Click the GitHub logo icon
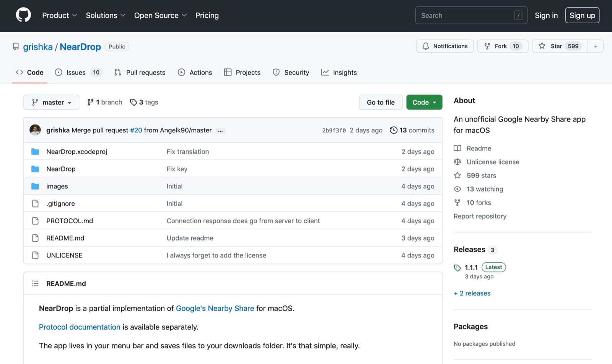This screenshot has width=612, height=364. (23, 15)
